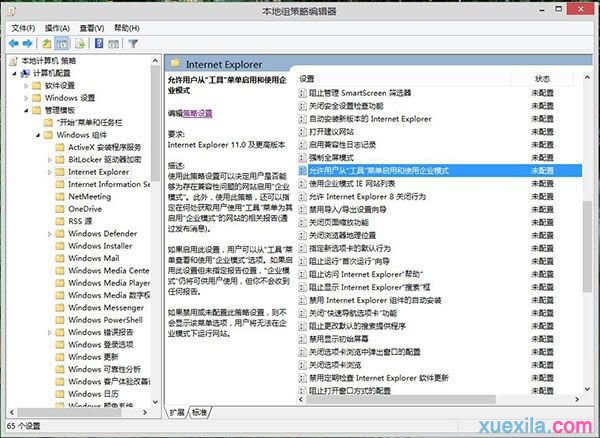600x438 pixels.
Task: Open the 操作(A) menu
Action: pos(57,28)
